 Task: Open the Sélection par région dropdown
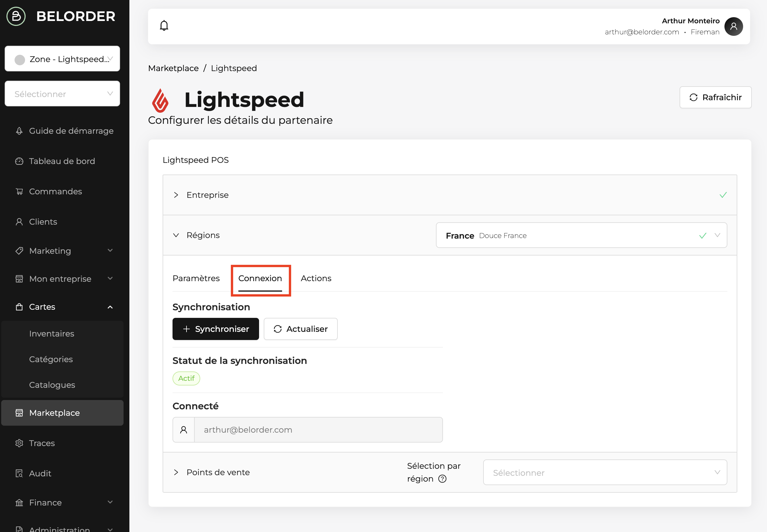pyautogui.click(x=605, y=472)
